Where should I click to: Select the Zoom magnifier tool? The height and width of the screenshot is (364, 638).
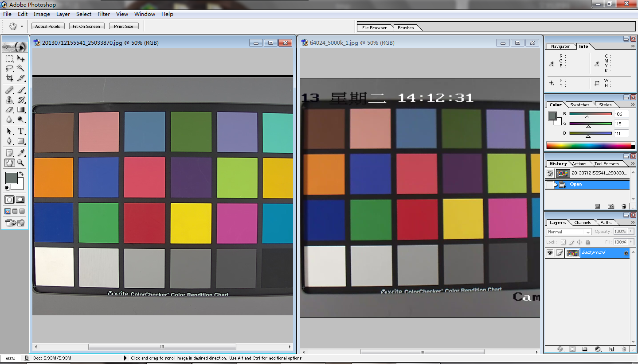coord(20,163)
